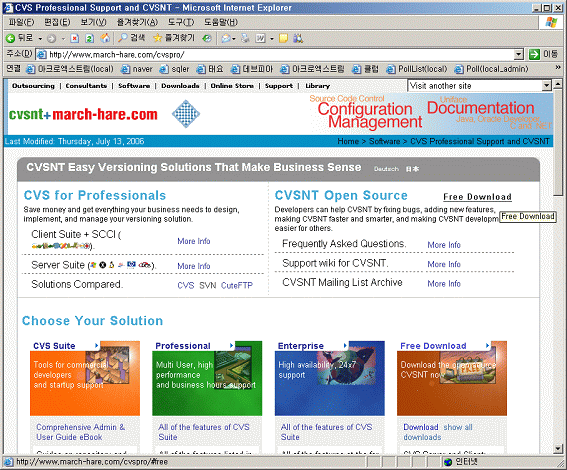Open the 도움말(H) menu

click(221, 22)
